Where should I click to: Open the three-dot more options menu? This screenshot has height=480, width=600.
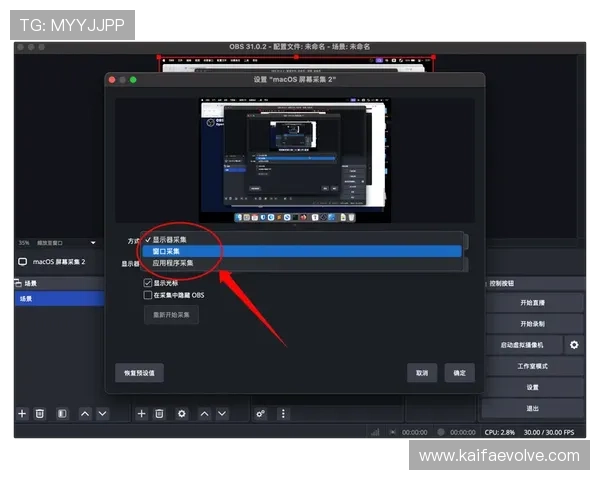point(283,413)
